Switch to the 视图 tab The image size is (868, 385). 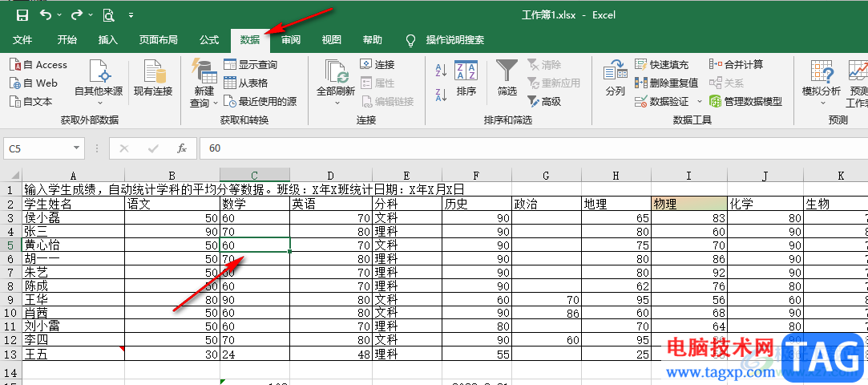coord(332,40)
